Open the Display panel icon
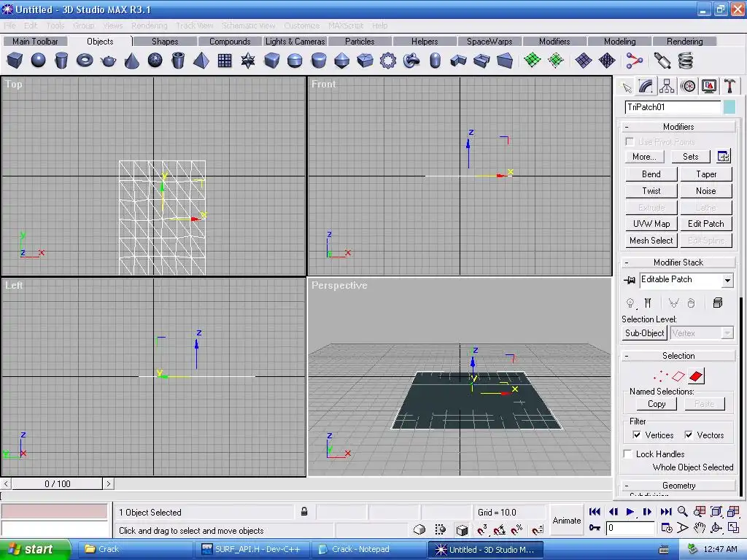The image size is (747, 560). tap(709, 86)
